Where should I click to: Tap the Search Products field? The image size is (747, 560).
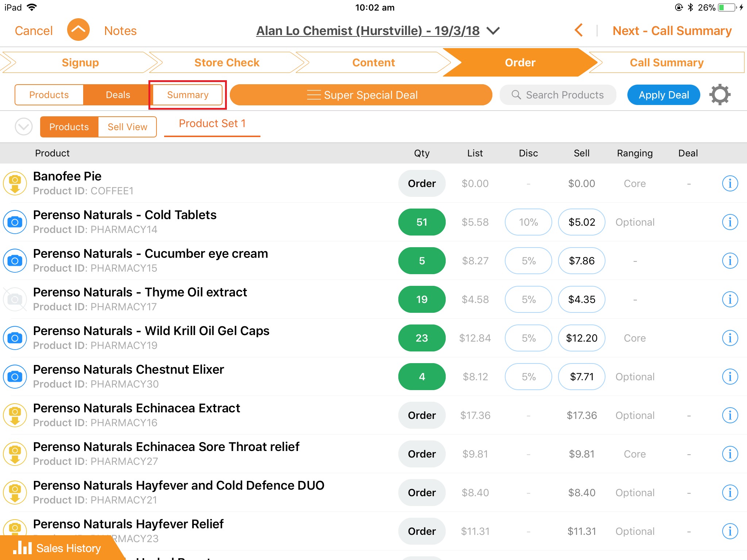click(x=558, y=95)
